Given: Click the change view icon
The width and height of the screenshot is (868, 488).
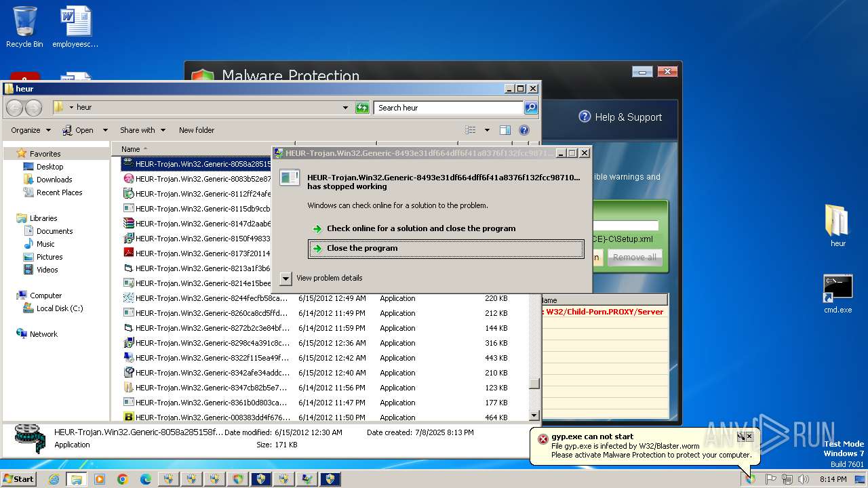Looking at the screenshot, I should (x=471, y=130).
